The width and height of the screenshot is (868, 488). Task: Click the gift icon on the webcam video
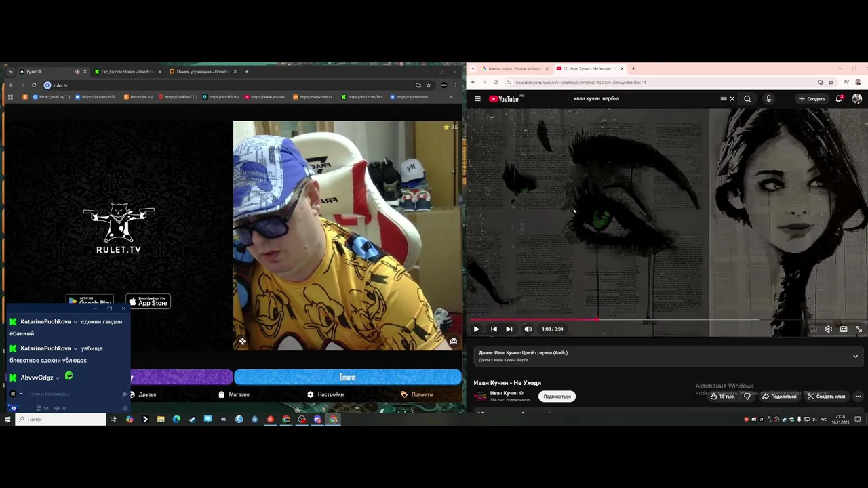pyautogui.click(x=454, y=342)
